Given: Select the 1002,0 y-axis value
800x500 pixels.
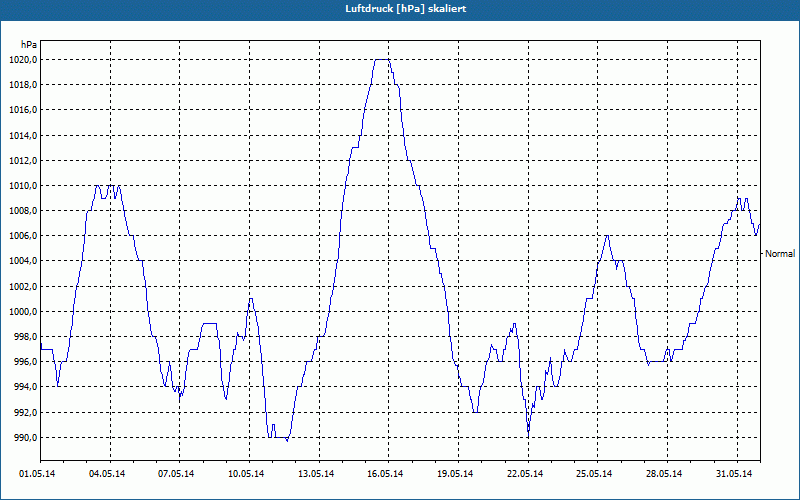Looking at the screenshot, I should coord(23,286).
